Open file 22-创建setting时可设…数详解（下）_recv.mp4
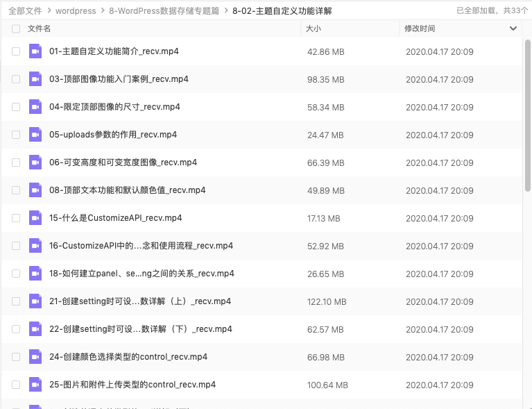Viewport: 532px width, 409px height. point(141,329)
